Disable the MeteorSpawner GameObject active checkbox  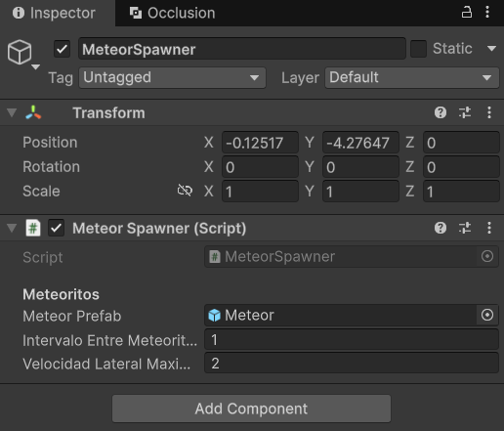click(x=62, y=49)
